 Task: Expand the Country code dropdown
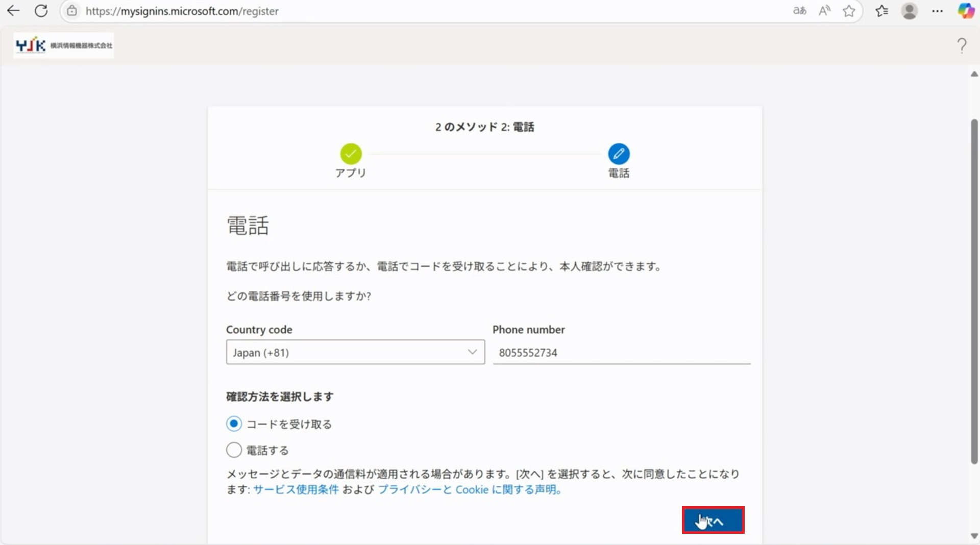355,352
